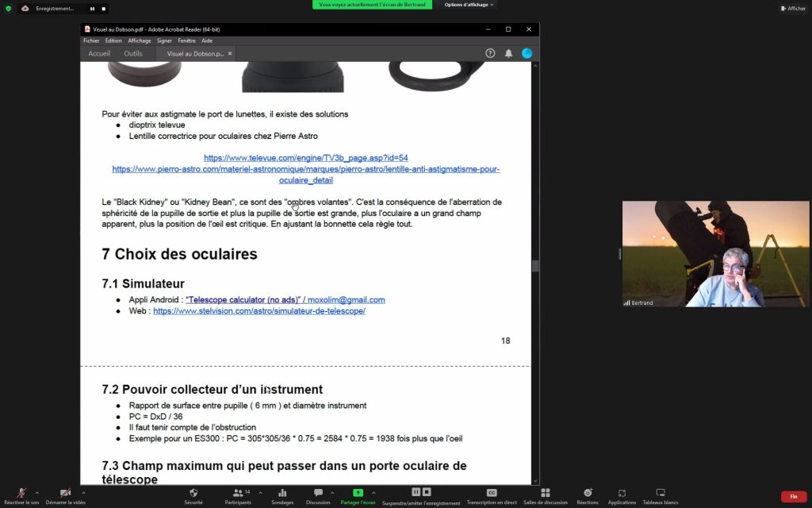Click the scrollbar up arrow in Acrobat
This screenshot has width=812, height=508.
[x=535, y=66]
